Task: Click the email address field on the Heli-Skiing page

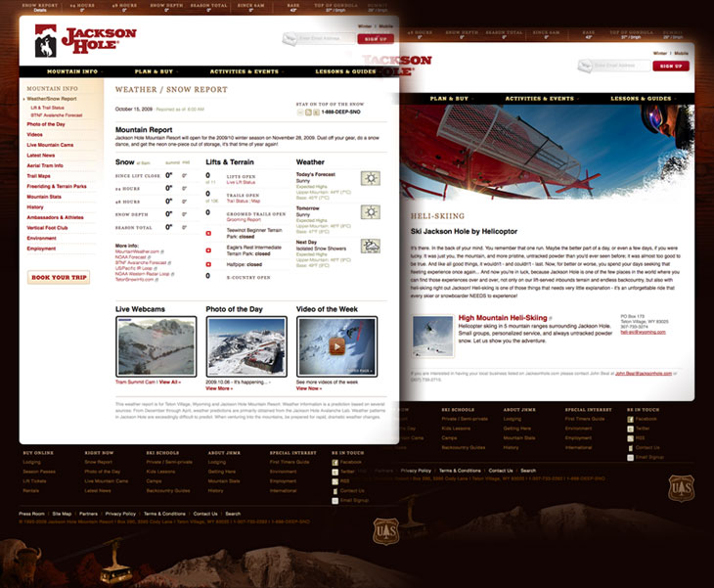Action: 621,66
